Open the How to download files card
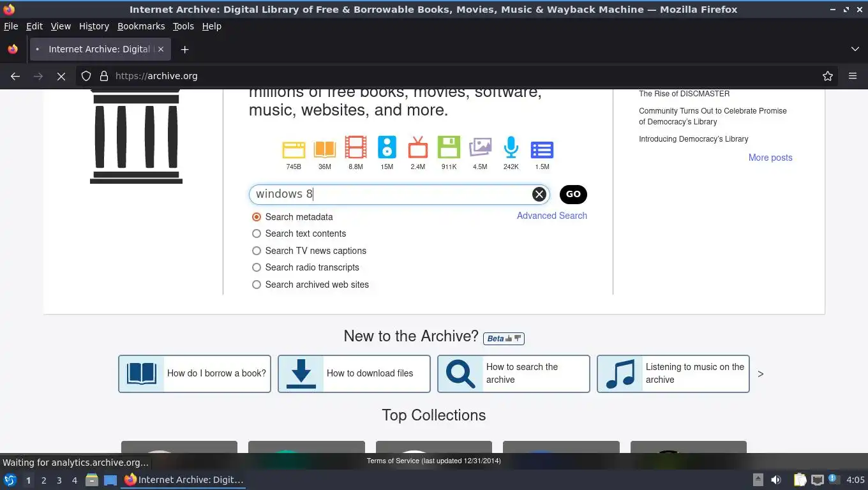The height and width of the screenshot is (490, 868). [354, 374]
